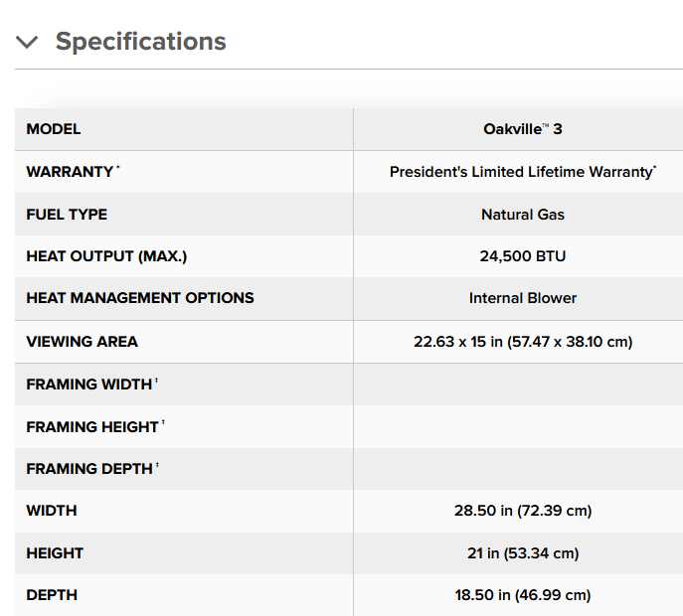Collapse the Specifications section chevron

tap(27, 42)
